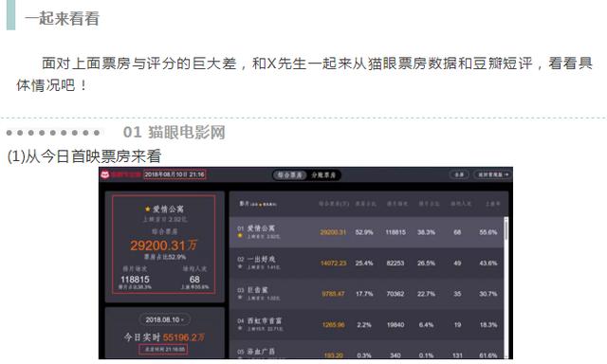Click the 30.7% attendance rate cell
The height and width of the screenshot is (364, 607).
pos(488,294)
